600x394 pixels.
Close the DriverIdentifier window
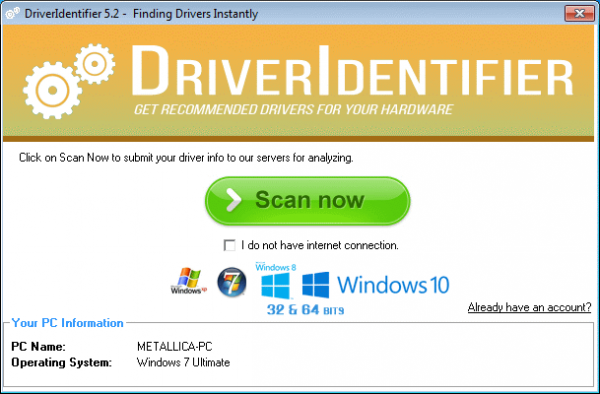click(x=579, y=14)
